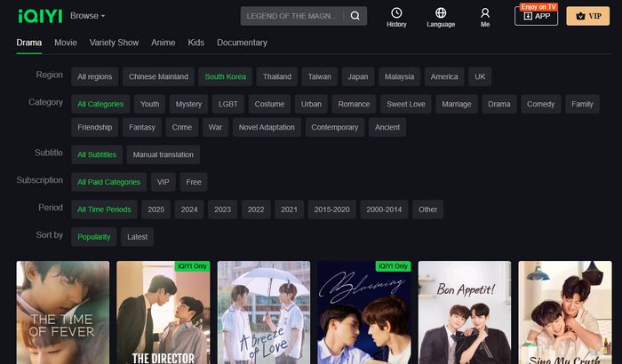Viewport: 622px width, 364px height.
Task: Filter by Drama category chip
Action: click(499, 104)
